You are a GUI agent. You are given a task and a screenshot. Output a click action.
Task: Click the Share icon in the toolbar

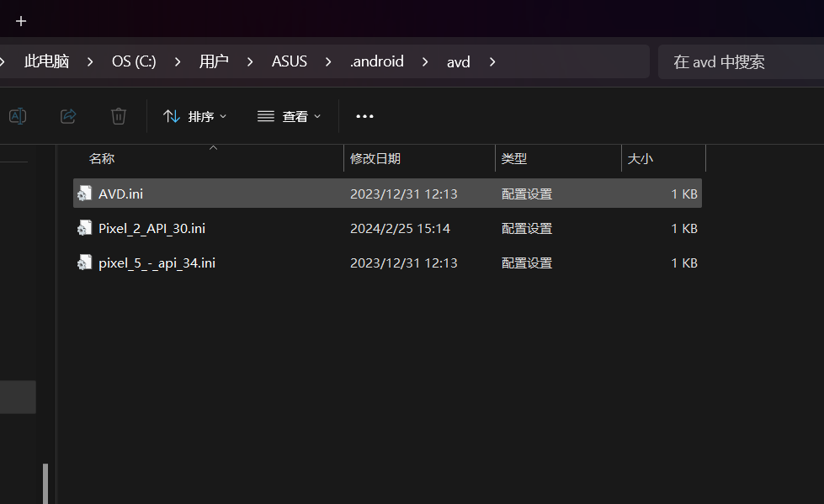[x=68, y=116]
